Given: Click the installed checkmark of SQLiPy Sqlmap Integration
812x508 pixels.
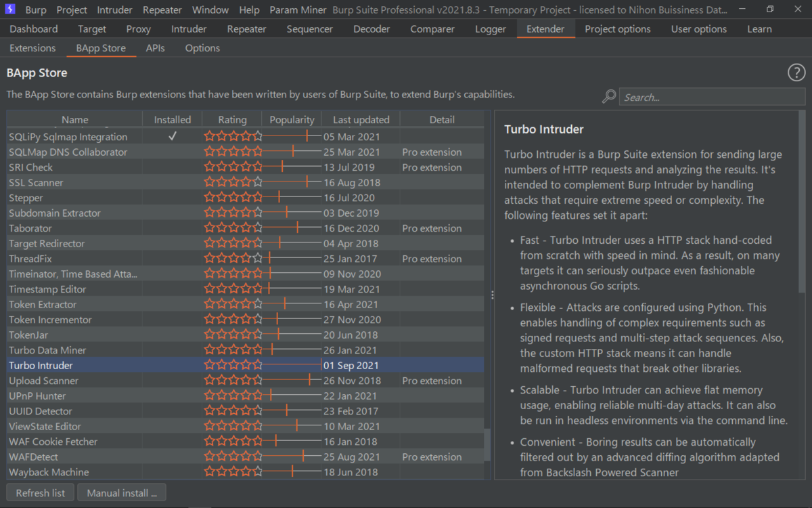Looking at the screenshot, I should pyautogui.click(x=173, y=136).
